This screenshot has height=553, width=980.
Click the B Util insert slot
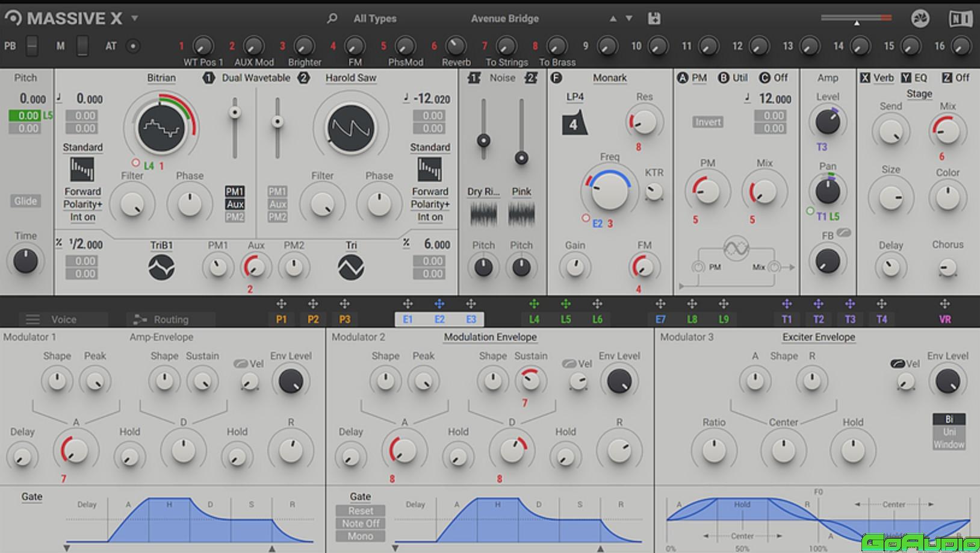[x=733, y=78]
